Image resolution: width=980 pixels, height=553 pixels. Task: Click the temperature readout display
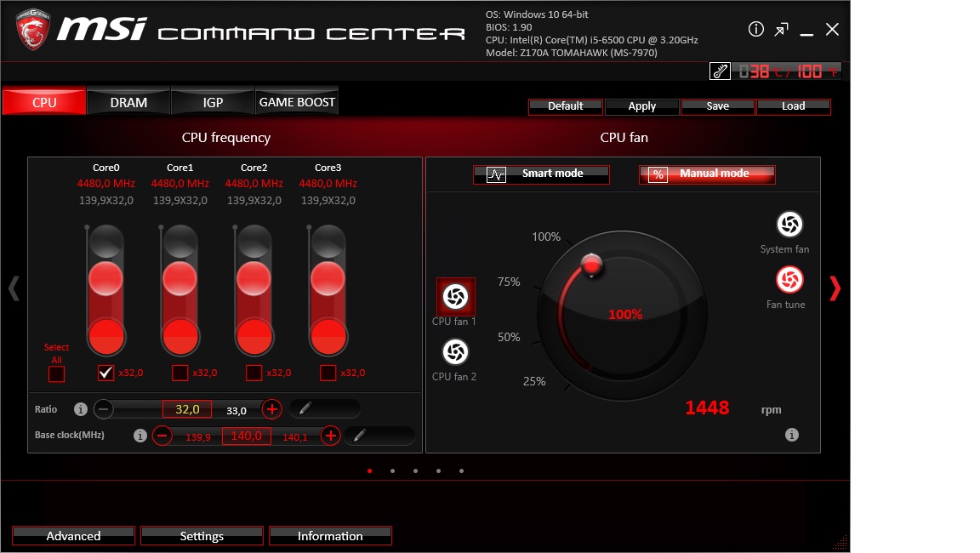tap(788, 71)
